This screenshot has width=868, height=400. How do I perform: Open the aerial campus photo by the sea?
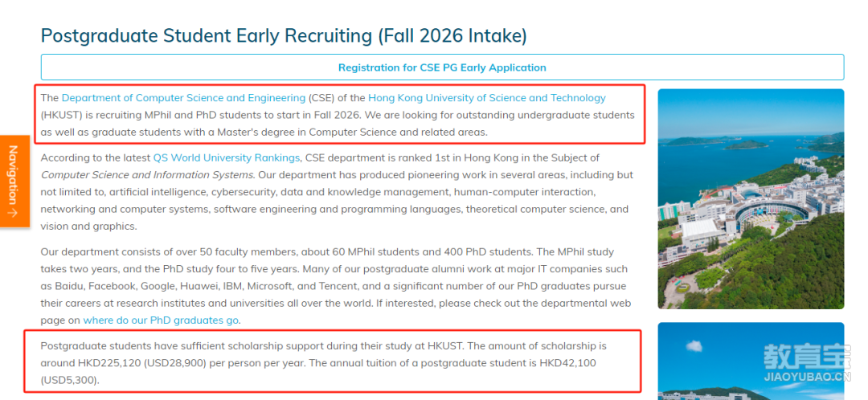pyautogui.click(x=751, y=198)
